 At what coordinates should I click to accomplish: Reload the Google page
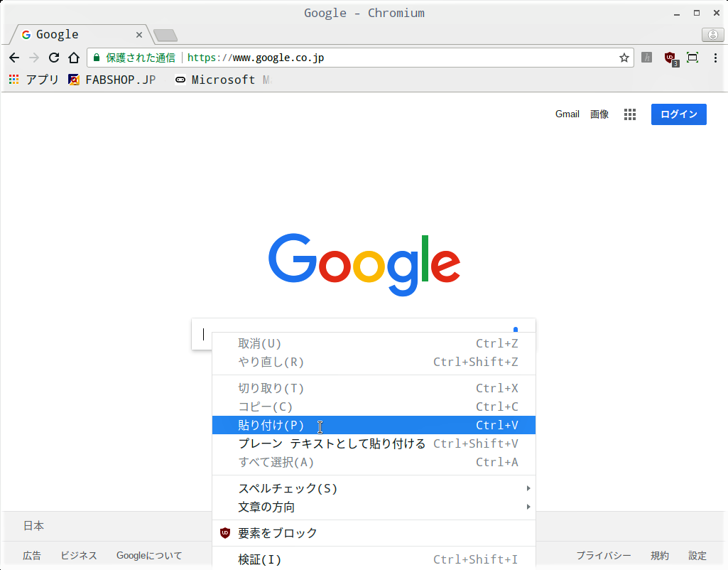point(54,58)
